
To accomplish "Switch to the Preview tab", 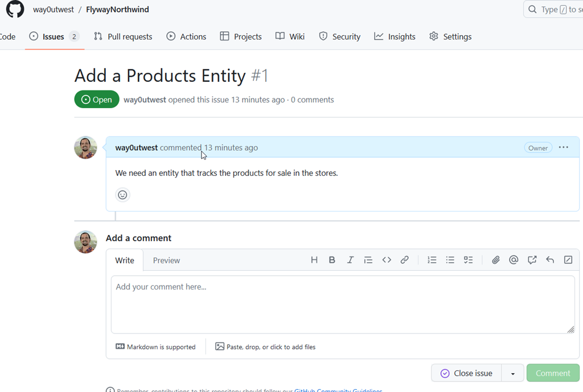I will click(x=166, y=261).
